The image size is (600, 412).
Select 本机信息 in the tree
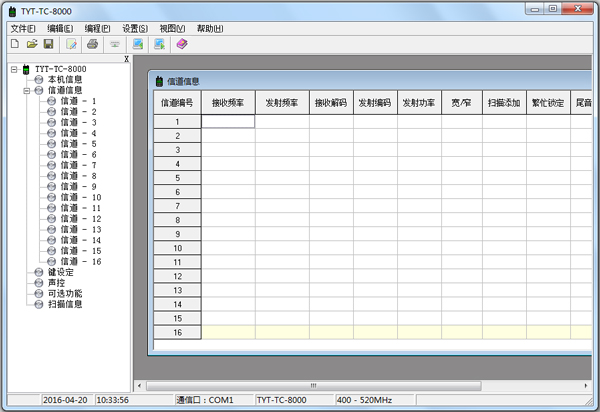65,80
